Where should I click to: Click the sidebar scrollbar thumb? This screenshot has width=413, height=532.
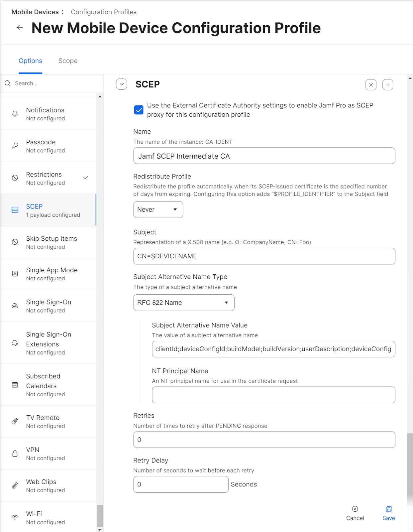tap(100, 516)
